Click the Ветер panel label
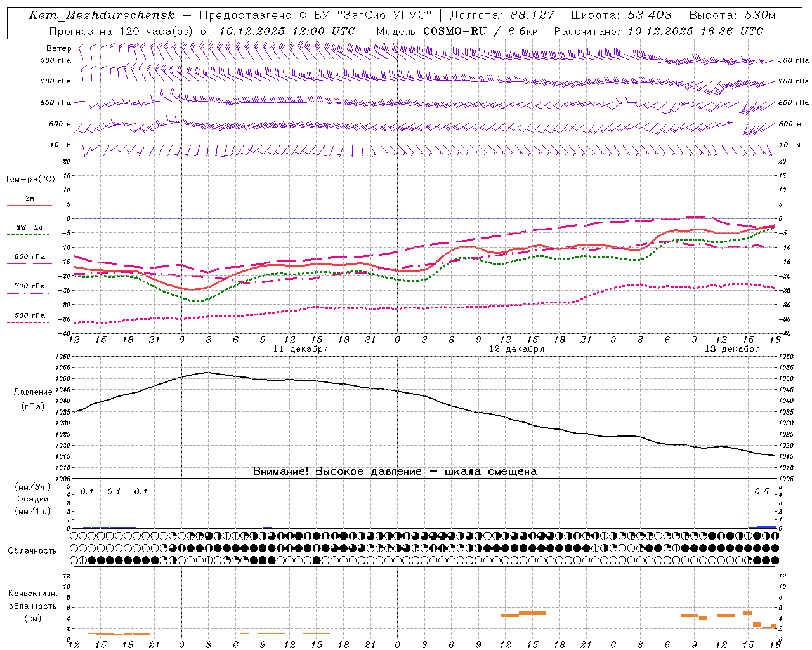The width and height of the screenshot is (812, 650). coord(58,48)
